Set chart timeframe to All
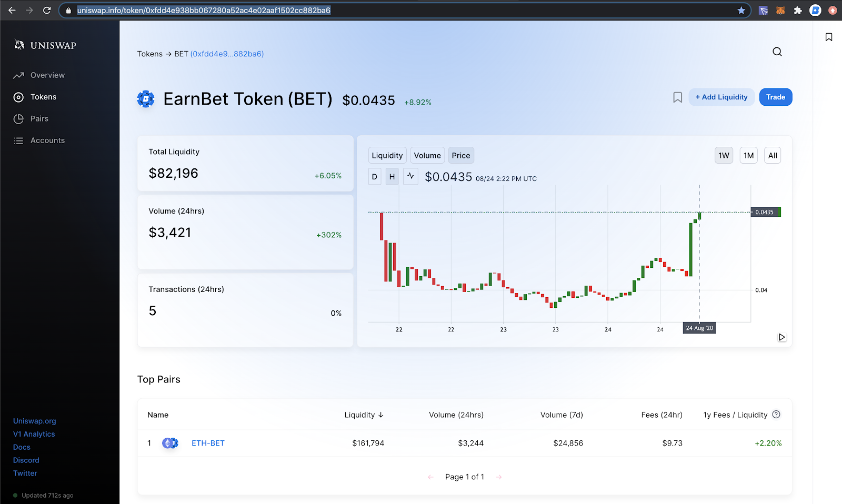This screenshot has height=504, width=842. pos(773,155)
